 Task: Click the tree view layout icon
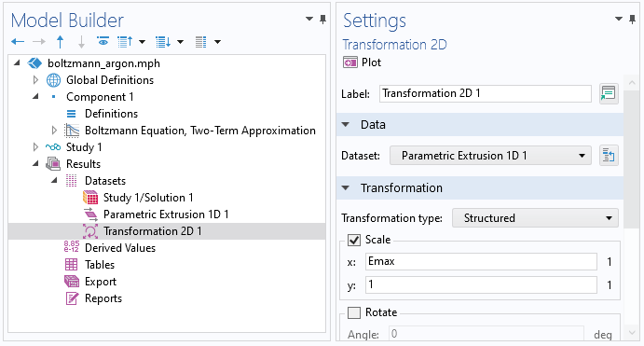coord(200,42)
